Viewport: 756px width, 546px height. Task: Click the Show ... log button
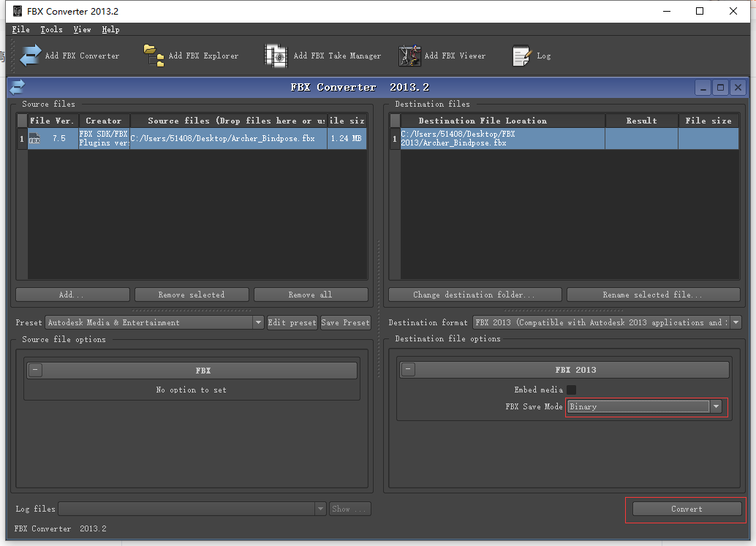pyautogui.click(x=350, y=509)
